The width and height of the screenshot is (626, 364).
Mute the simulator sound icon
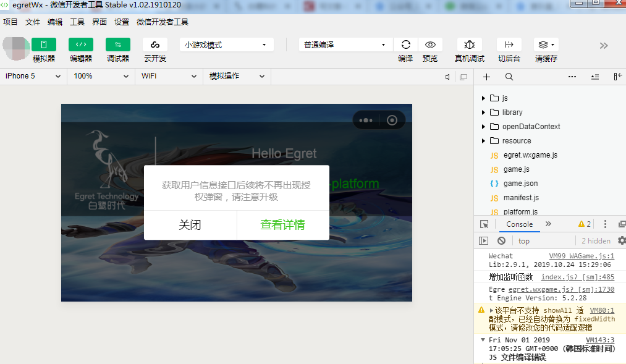447,77
